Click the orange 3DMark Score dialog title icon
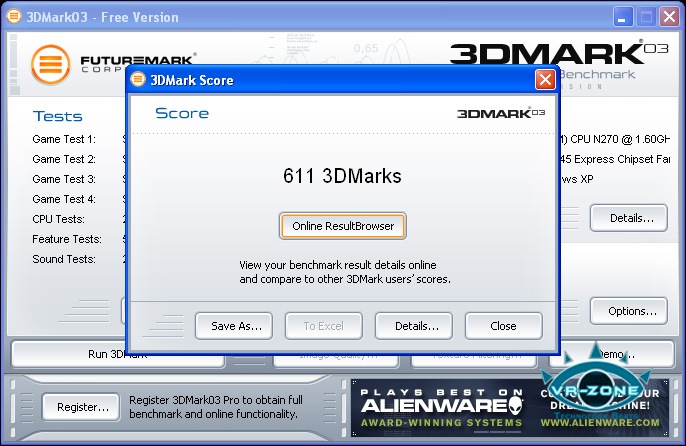This screenshot has width=686, height=446. (138, 79)
